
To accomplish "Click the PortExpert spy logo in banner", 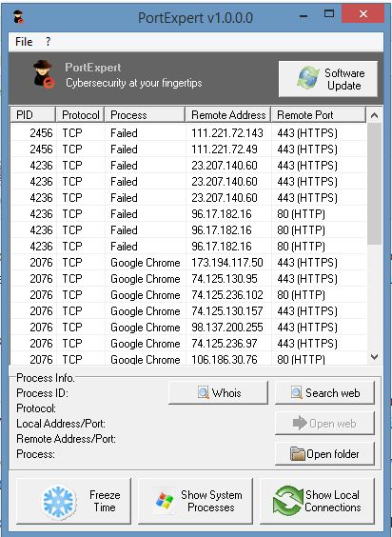I will 44,74.
